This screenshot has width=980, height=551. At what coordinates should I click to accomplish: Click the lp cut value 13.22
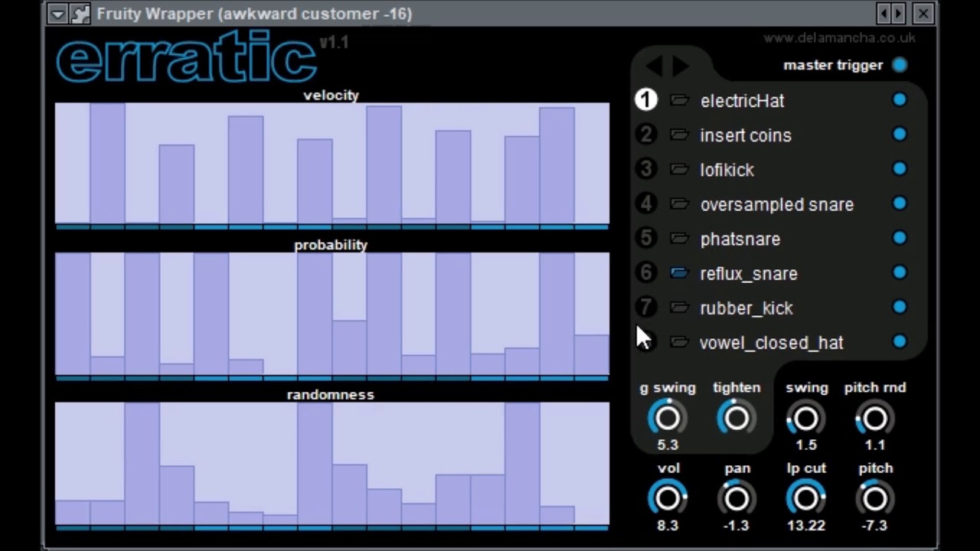click(805, 526)
